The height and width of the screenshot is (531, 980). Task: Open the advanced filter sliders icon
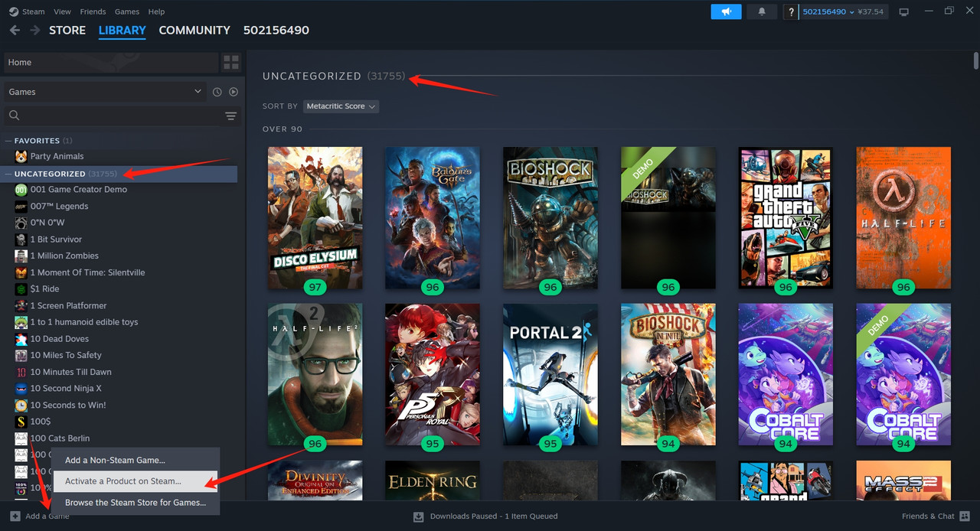point(230,116)
